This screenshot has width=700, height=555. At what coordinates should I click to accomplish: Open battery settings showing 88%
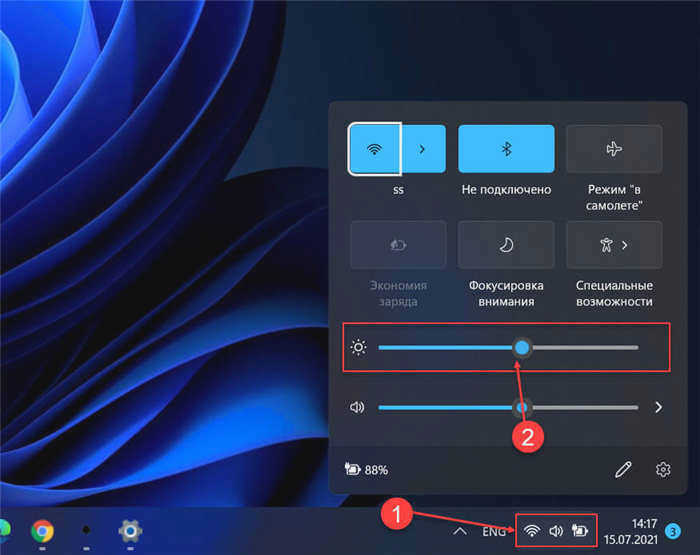367,470
